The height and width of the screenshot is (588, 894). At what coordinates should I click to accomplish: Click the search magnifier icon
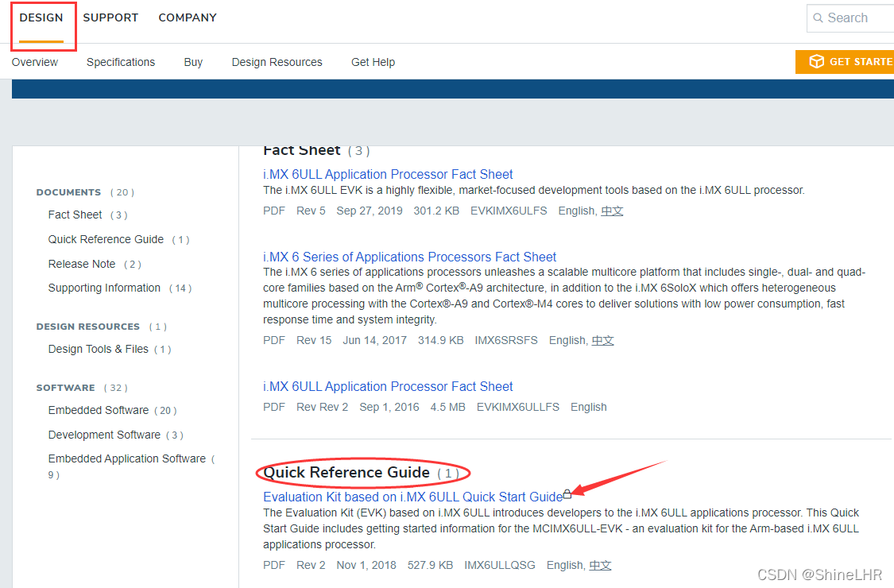(818, 17)
